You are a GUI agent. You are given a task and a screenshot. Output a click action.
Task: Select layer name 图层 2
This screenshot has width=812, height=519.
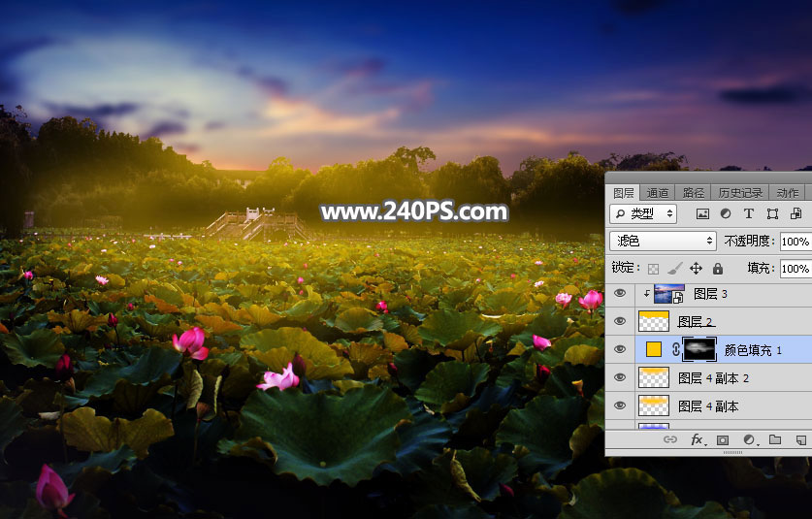pyautogui.click(x=696, y=322)
